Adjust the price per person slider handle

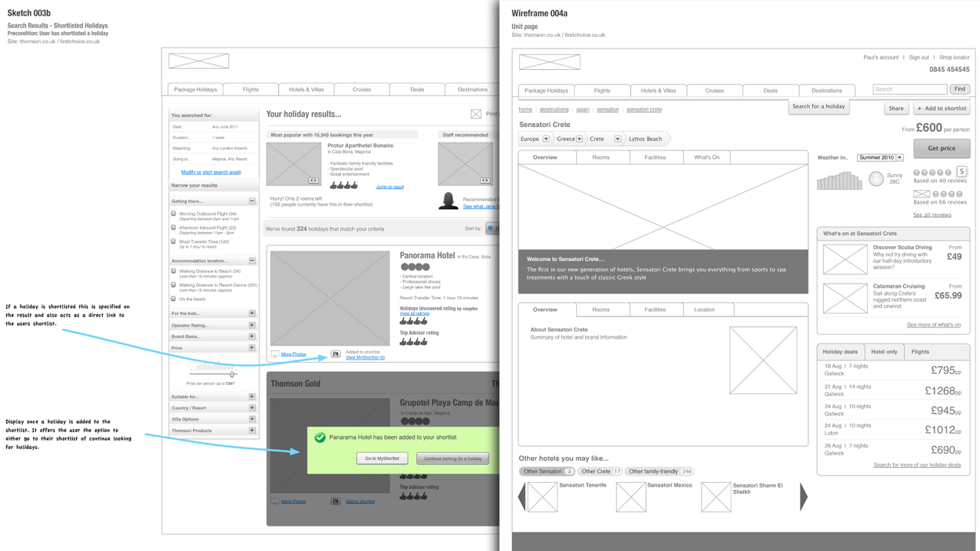point(232,375)
